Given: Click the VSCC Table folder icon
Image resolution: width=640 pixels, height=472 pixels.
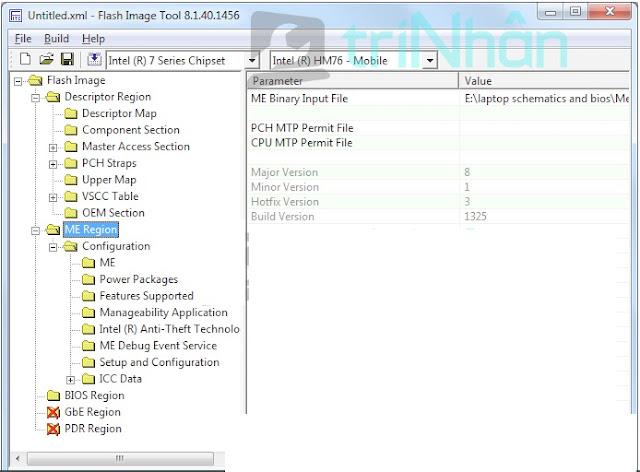Looking at the screenshot, I should pos(71,196).
